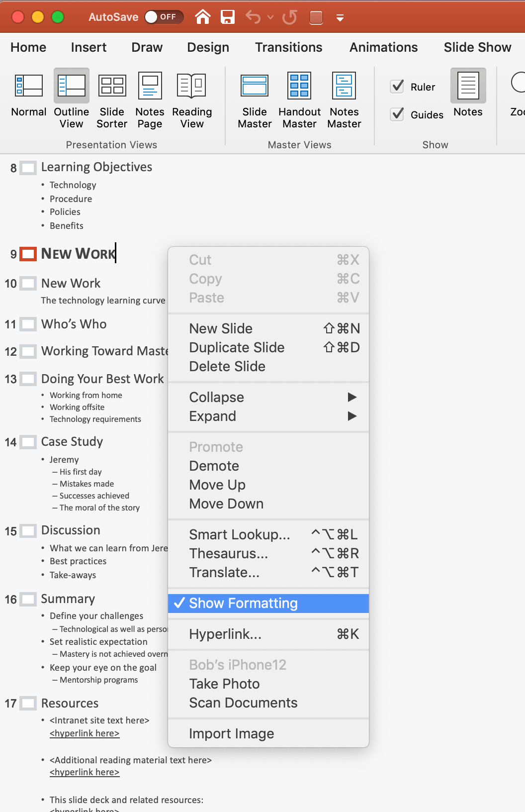The image size is (525, 812).
Task: Click the slide show window icon in title bar
Action: coord(316,17)
